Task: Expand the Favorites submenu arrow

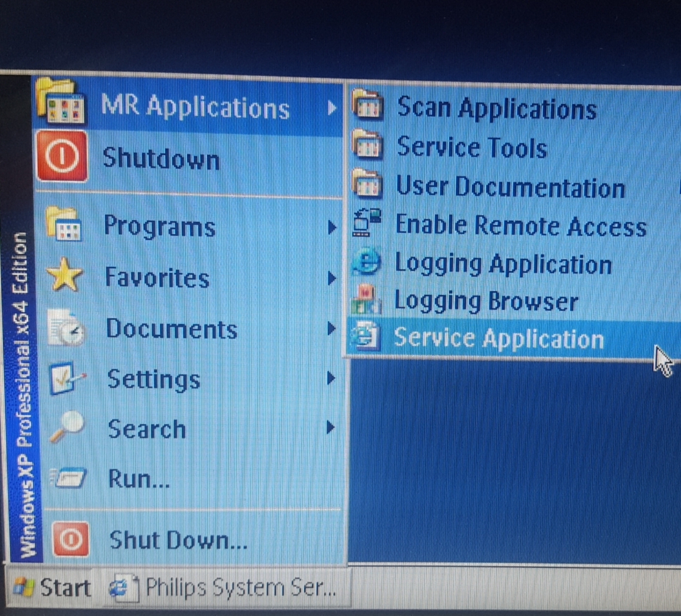Action: click(332, 278)
